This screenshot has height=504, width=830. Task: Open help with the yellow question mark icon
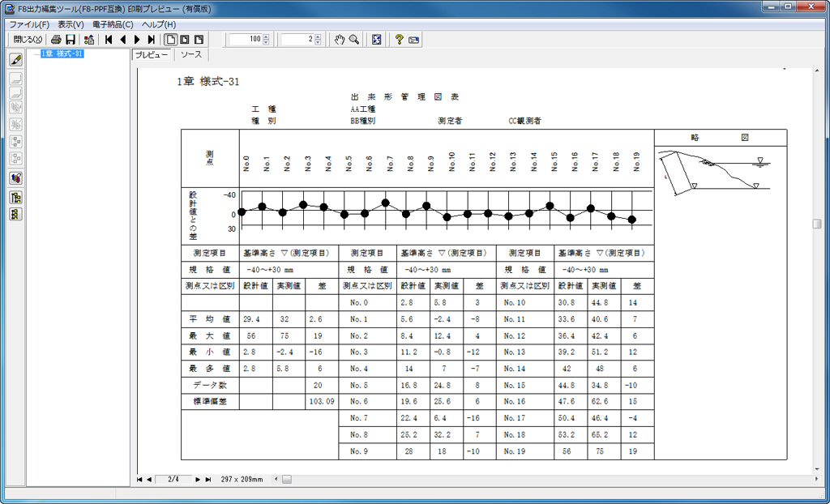tap(399, 39)
